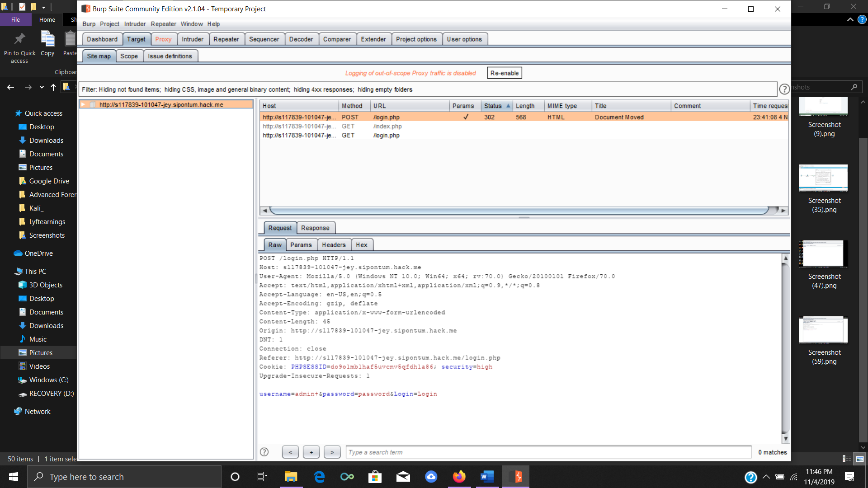868x488 pixels.
Task: Click the request body vertical scrollbar
Action: click(785, 348)
